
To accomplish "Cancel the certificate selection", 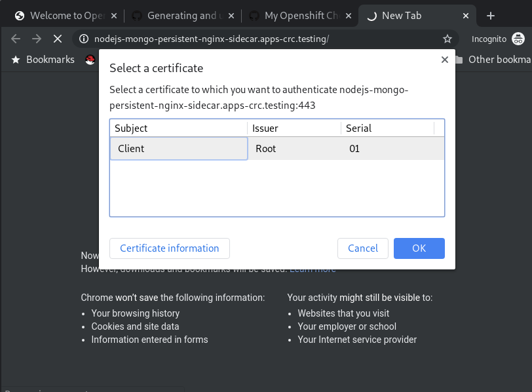I will [363, 248].
